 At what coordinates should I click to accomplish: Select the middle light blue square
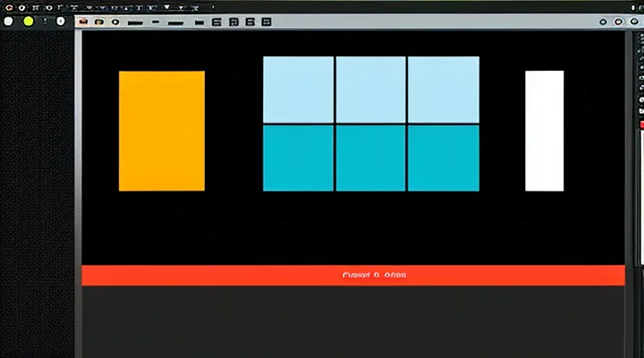pyautogui.click(x=370, y=89)
